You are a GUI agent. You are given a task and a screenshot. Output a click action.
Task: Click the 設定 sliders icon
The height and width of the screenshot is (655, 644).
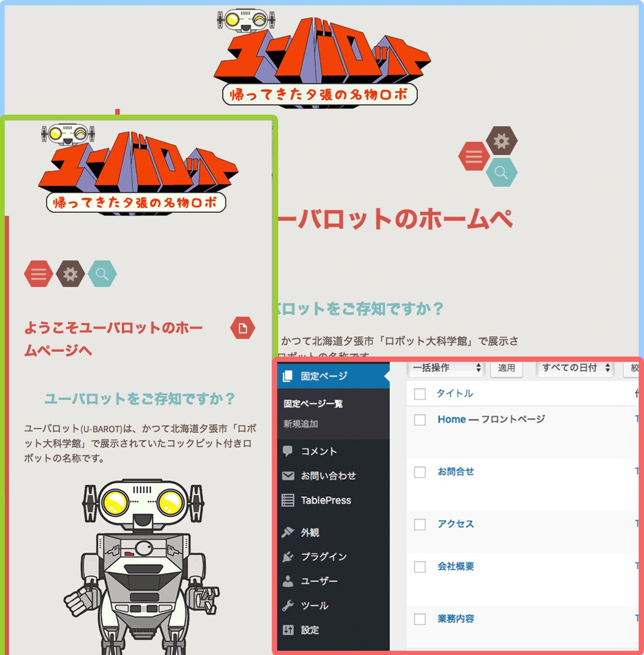point(288,630)
